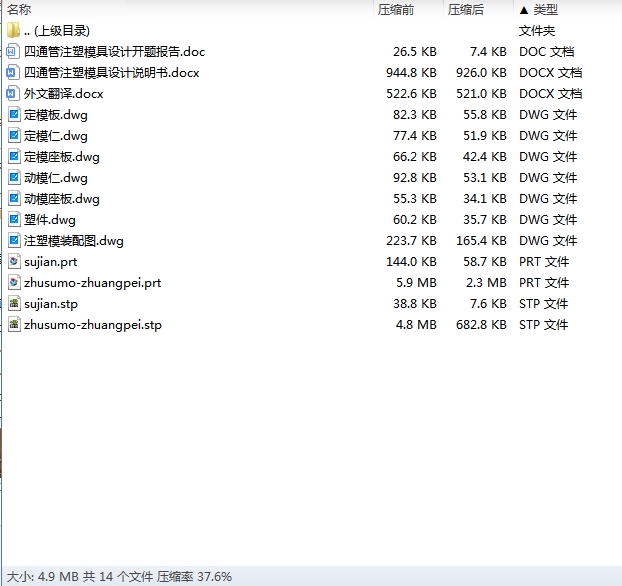Click PRT 文件 type of sujian.prt
This screenshot has width=622, height=586.
[544, 262]
